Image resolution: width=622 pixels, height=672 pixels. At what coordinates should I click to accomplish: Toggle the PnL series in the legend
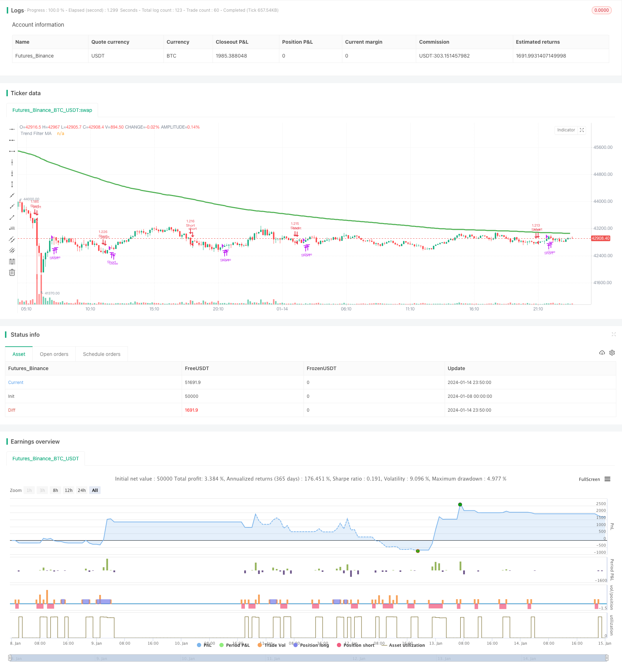(x=204, y=645)
